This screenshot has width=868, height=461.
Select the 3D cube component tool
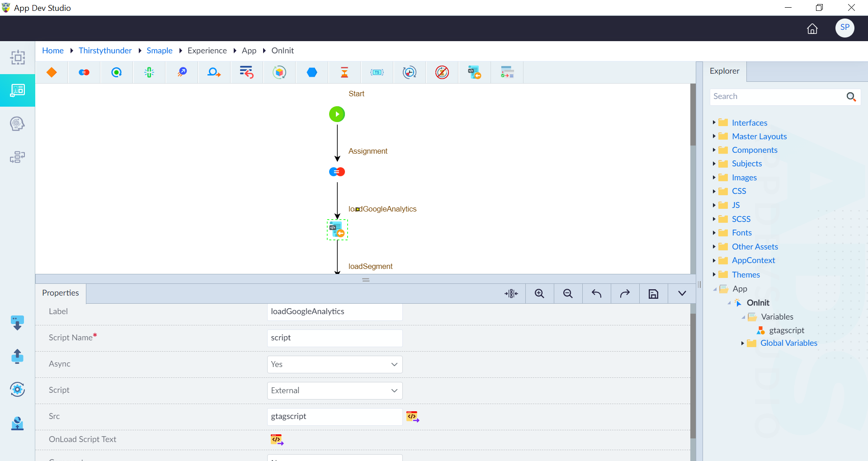[x=279, y=72]
